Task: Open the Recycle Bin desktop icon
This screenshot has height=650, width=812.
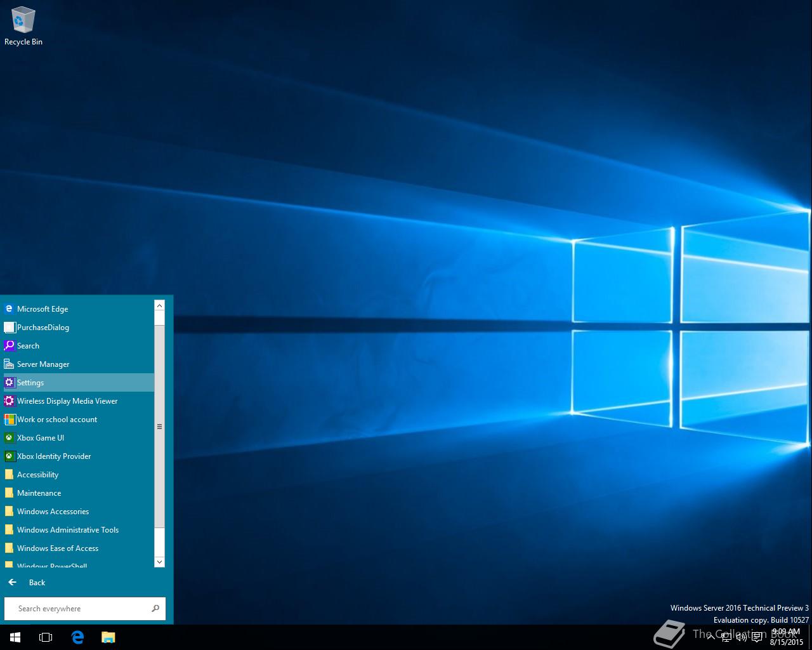Action: coord(23,27)
